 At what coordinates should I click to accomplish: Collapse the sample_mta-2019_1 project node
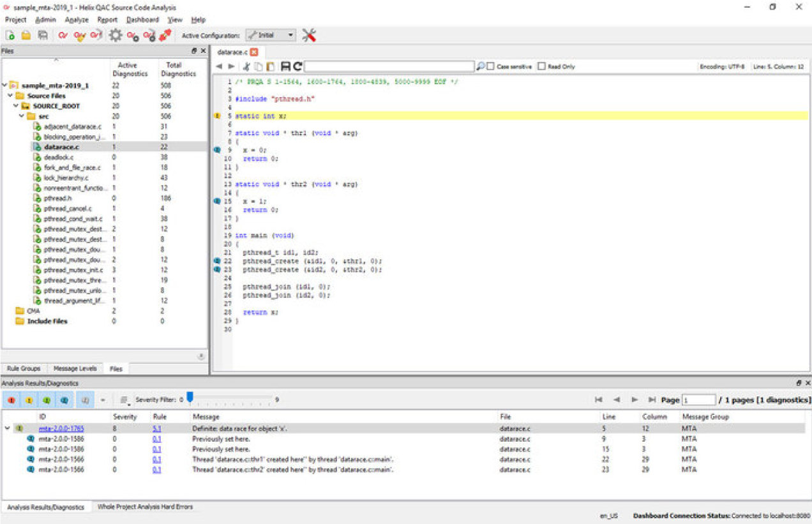click(x=5, y=86)
